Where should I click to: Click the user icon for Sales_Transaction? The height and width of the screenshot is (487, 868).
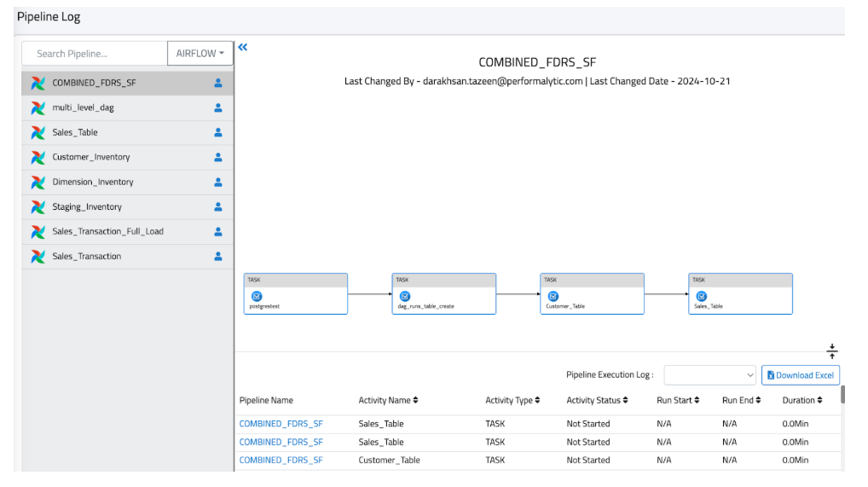click(x=218, y=257)
